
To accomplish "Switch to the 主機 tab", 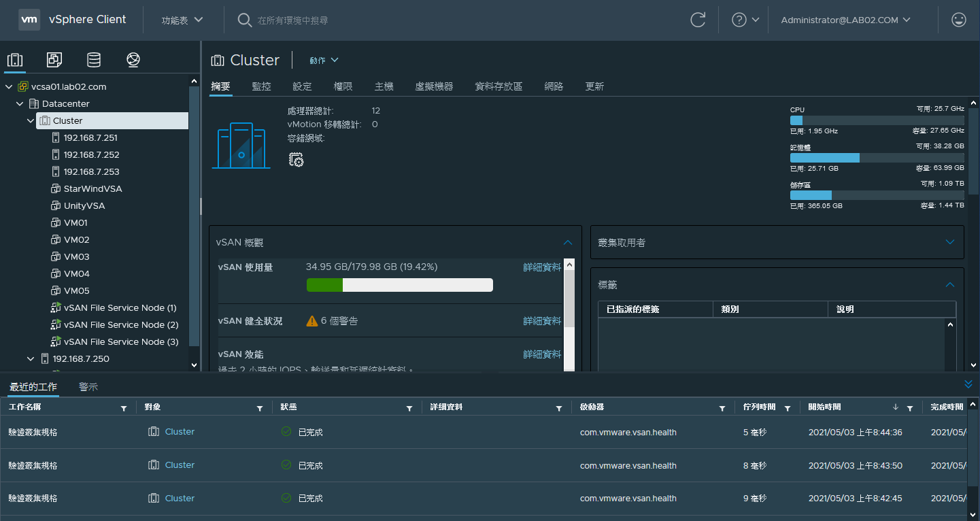I will pyautogui.click(x=384, y=86).
